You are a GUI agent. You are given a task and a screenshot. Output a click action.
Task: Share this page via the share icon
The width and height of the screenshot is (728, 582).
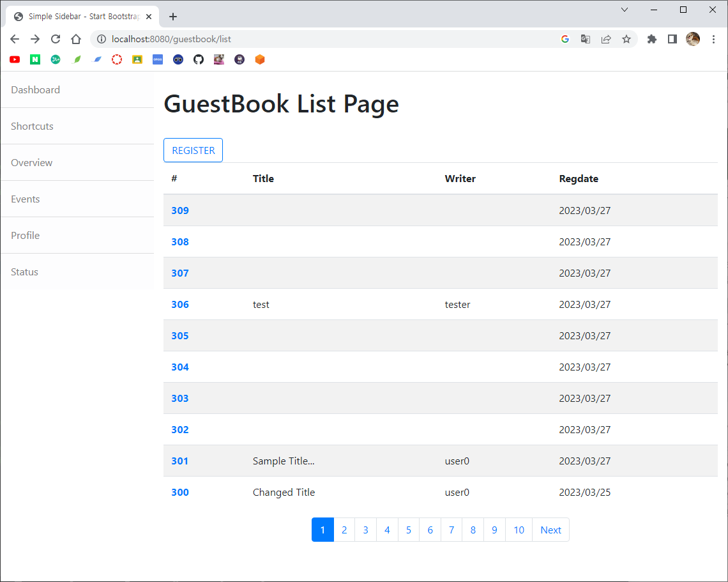pyautogui.click(x=606, y=39)
